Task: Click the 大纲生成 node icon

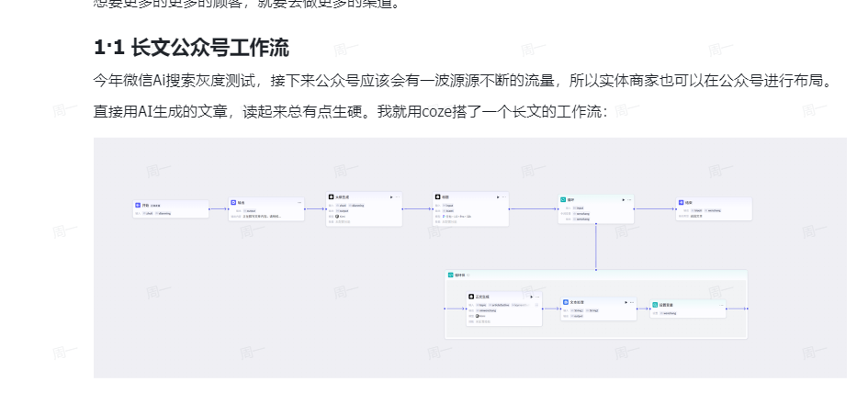Action: [332, 196]
